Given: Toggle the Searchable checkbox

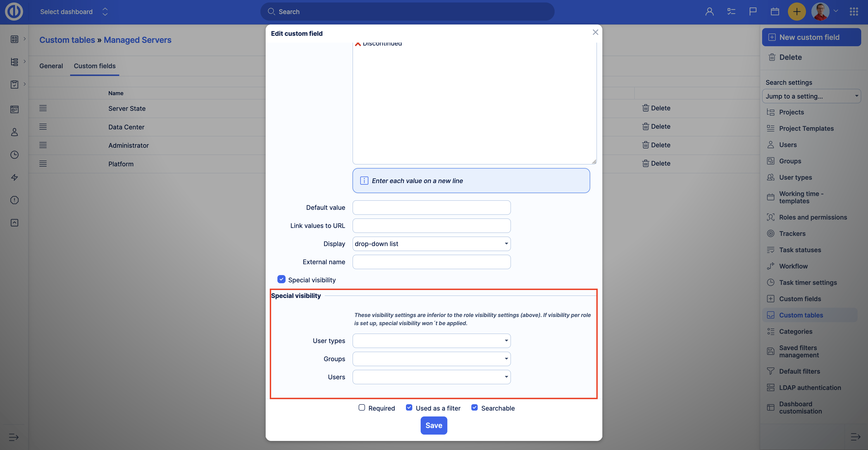Looking at the screenshot, I should point(475,407).
